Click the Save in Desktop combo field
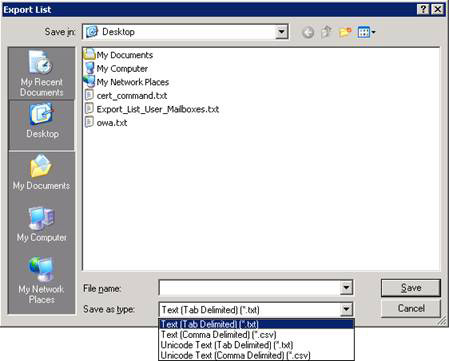Image resolution: width=449 pixels, height=361 pixels. [x=185, y=32]
